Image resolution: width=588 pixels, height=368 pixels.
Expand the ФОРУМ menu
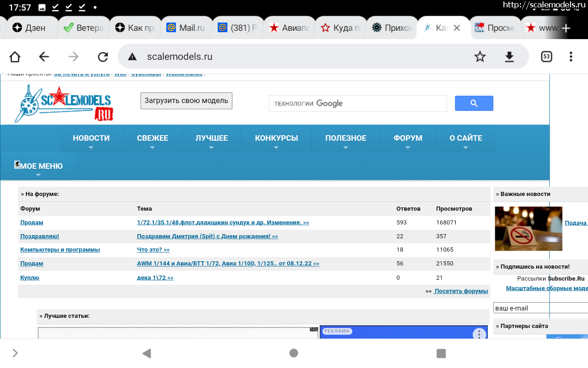pyautogui.click(x=408, y=138)
